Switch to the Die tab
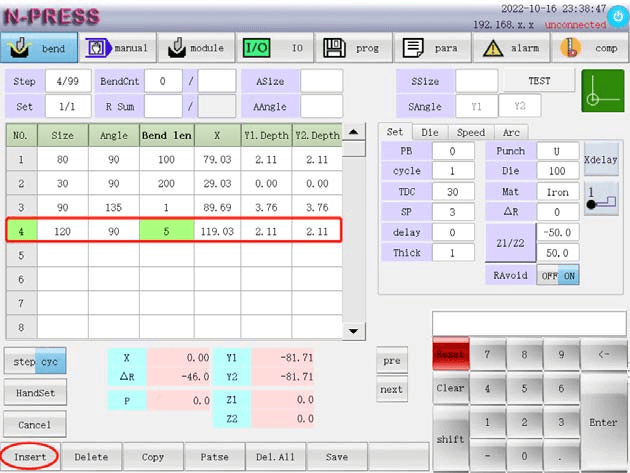The image size is (630, 473). click(x=428, y=132)
